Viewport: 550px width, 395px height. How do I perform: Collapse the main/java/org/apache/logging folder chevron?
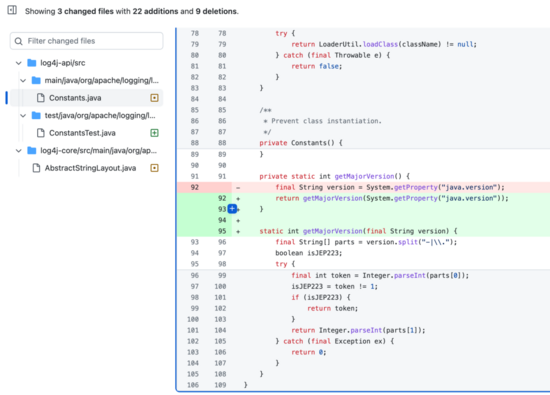pyautogui.click(x=23, y=81)
